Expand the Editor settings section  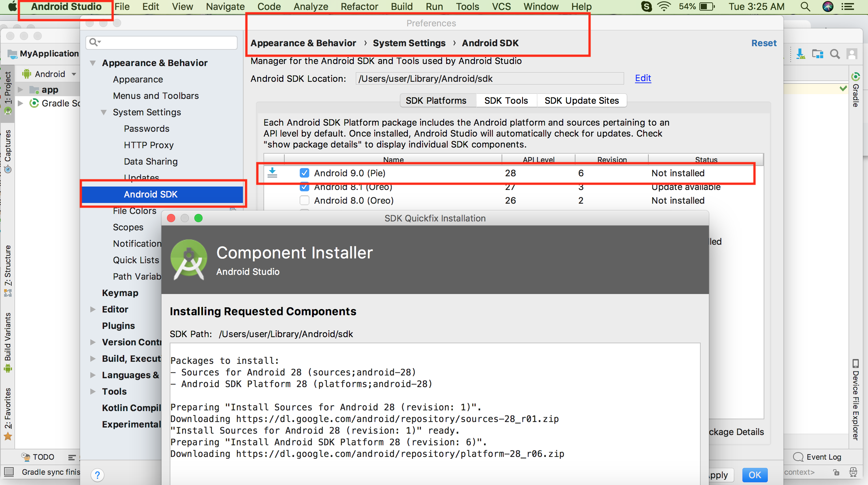pos(93,309)
